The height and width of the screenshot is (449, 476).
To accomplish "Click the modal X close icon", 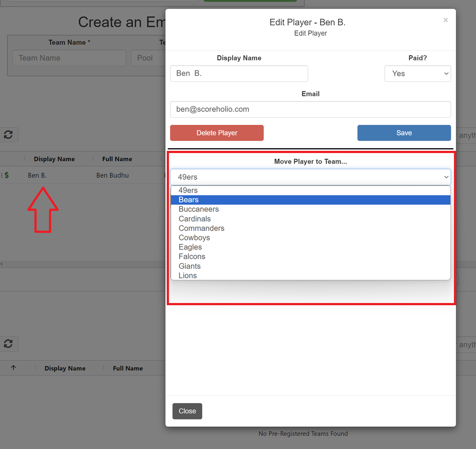I will tap(446, 20).
